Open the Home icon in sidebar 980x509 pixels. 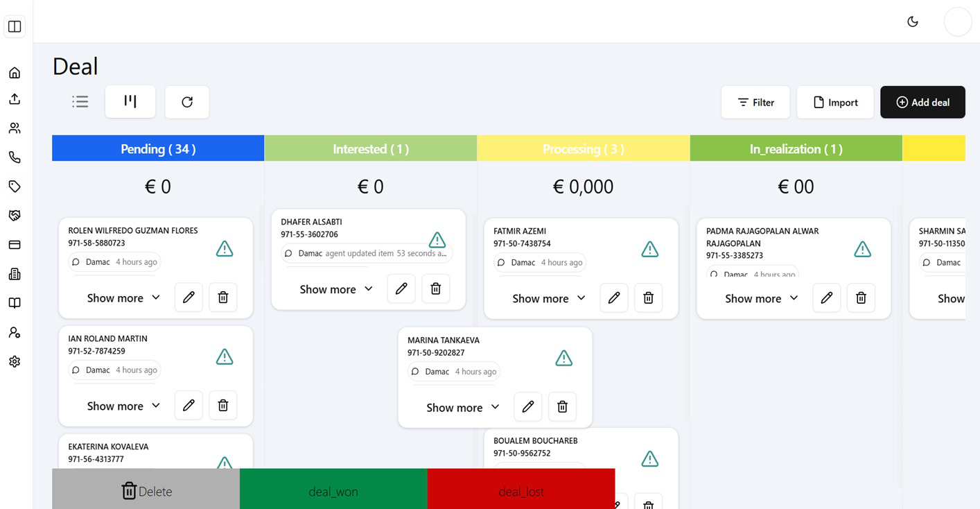click(15, 73)
